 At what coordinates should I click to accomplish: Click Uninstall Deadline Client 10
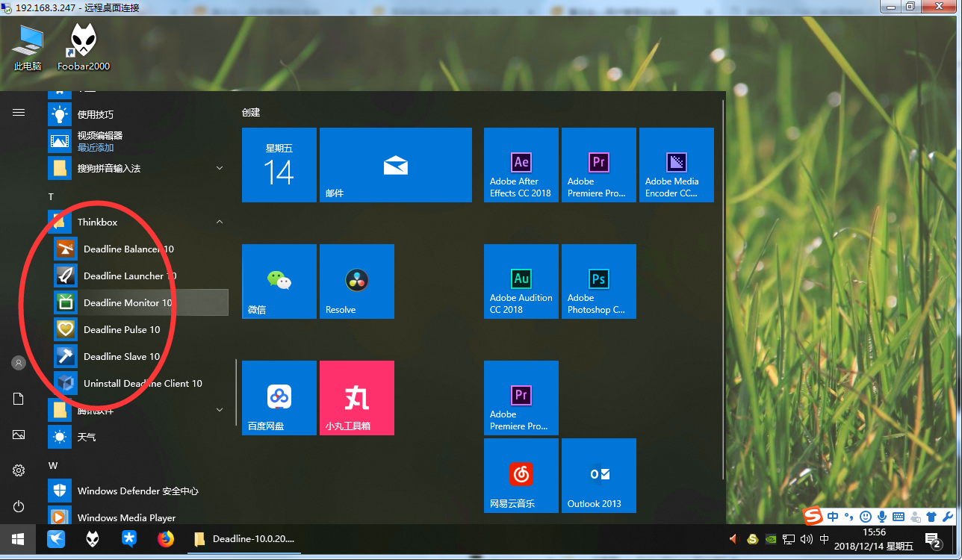[142, 383]
